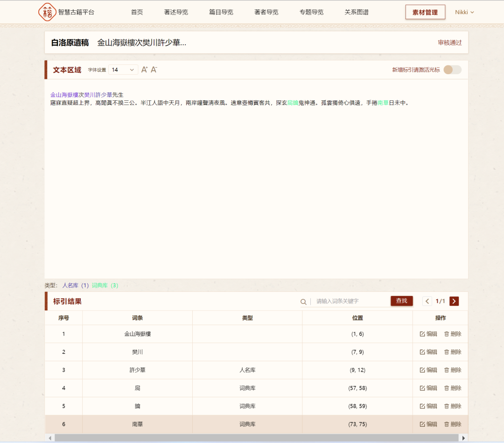Screen dimensions: 504x443
Task: Click the horizontal scrollbar track
Action: coord(256,438)
